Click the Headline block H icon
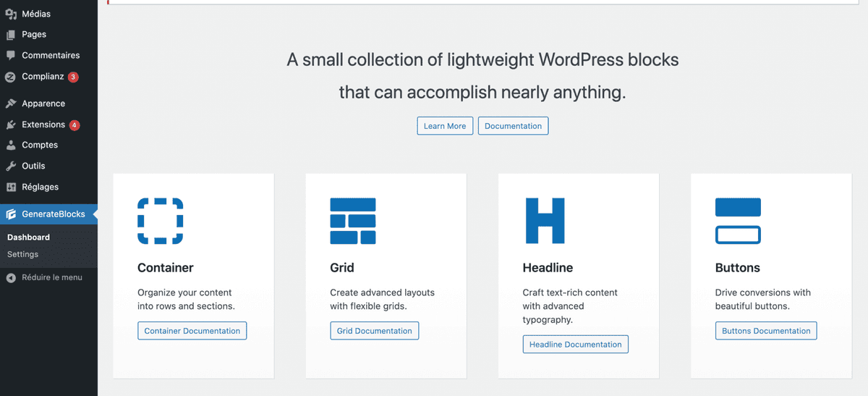This screenshot has width=868, height=396. coord(545,221)
